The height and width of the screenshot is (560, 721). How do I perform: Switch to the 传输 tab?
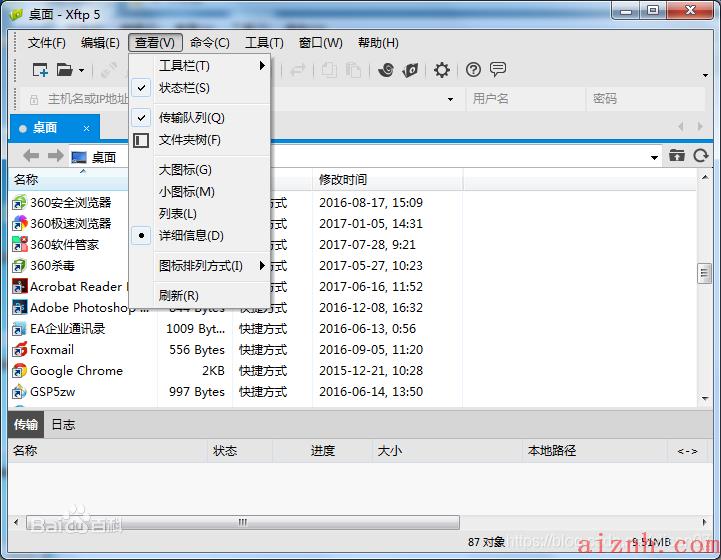(x=26, y=424)
